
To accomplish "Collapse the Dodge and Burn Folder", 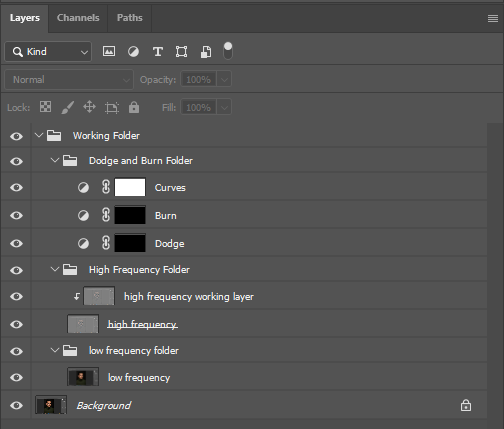I will point(55,160).
